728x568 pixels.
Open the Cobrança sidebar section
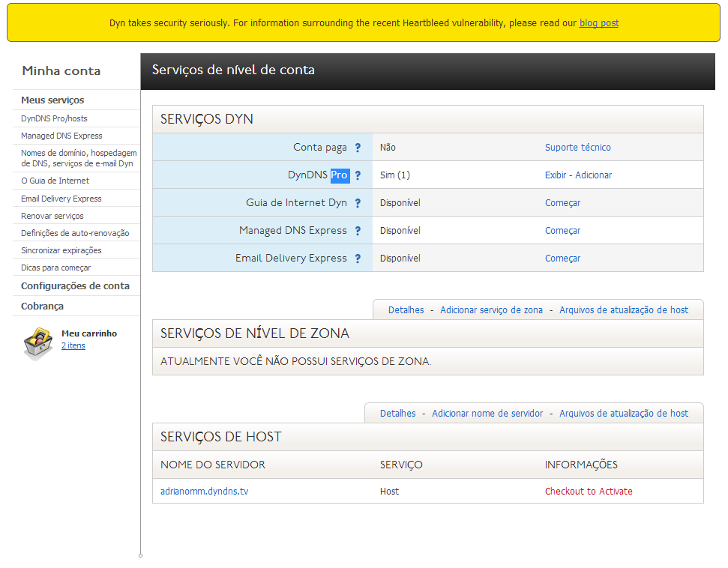(42, 306)
